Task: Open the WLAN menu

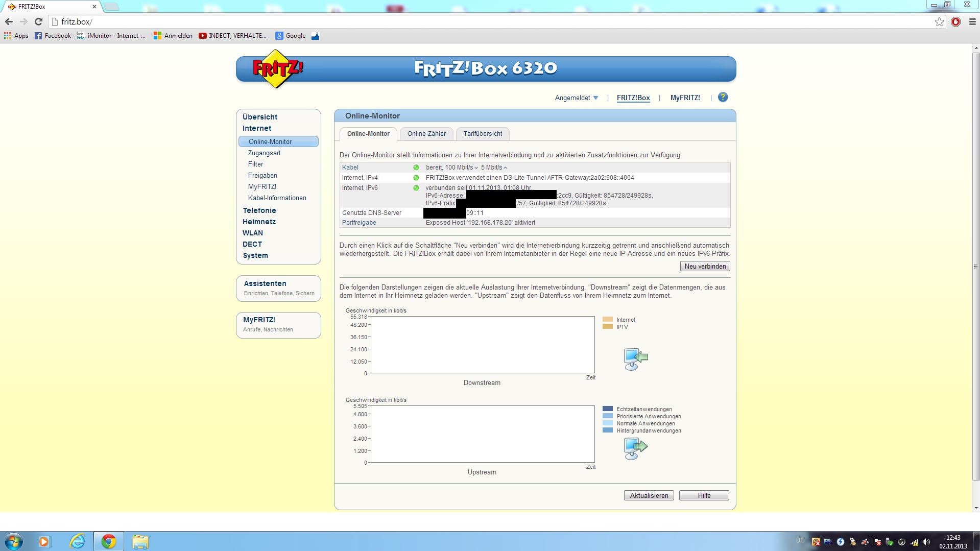Action: tap(253, 233)
